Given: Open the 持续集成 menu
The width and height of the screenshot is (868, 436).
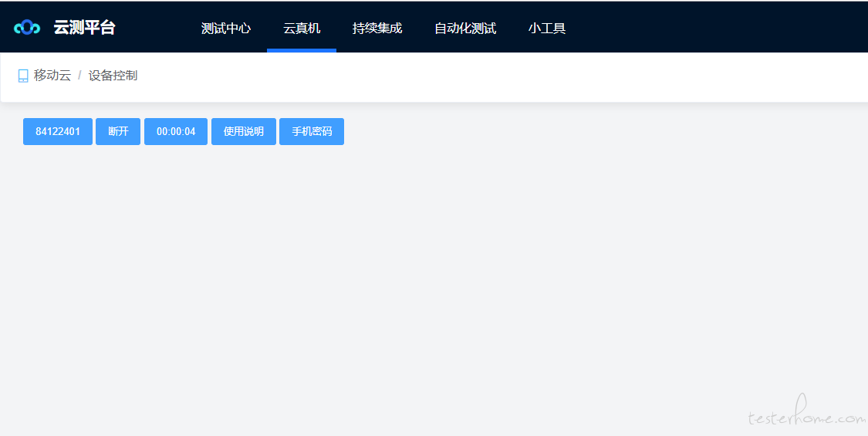Looking at the screenshot, I should coord(377,28).
